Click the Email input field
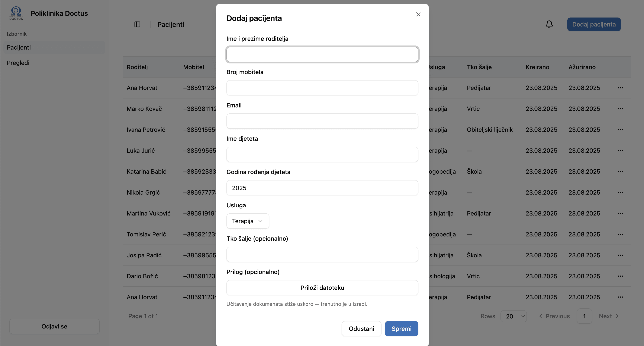644x346 pixels. [322, 121]
